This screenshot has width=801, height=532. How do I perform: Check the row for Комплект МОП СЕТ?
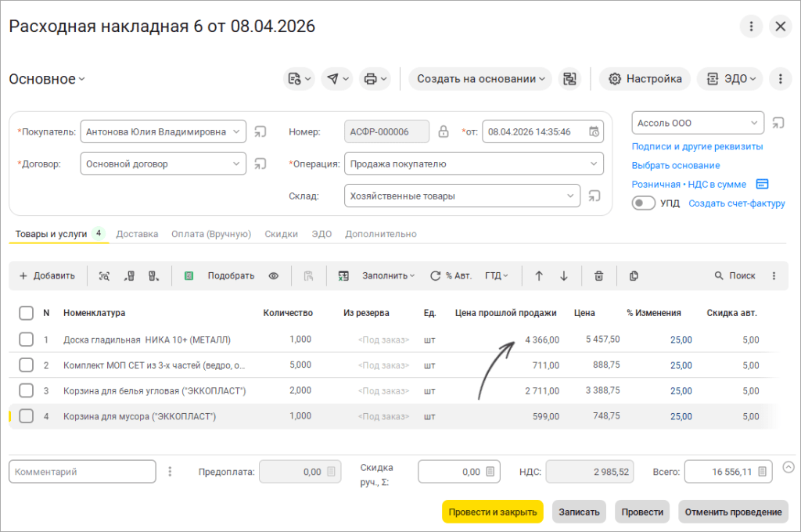26,365
